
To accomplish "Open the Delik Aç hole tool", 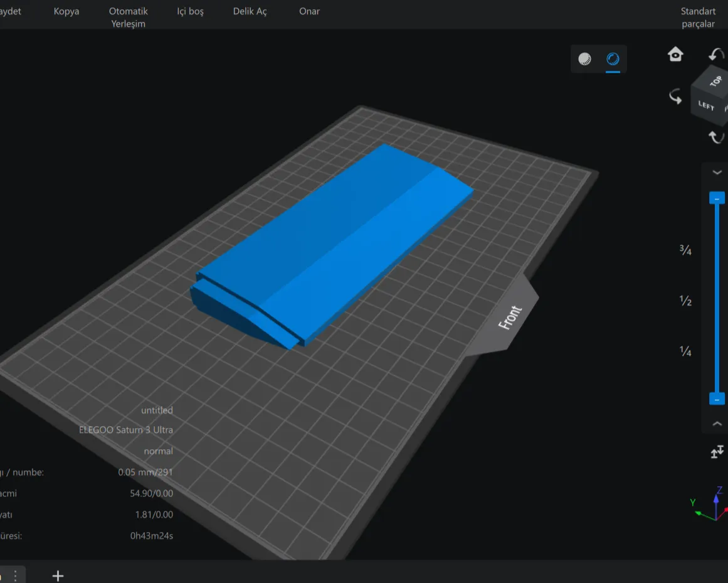I will tap(250, 11).
